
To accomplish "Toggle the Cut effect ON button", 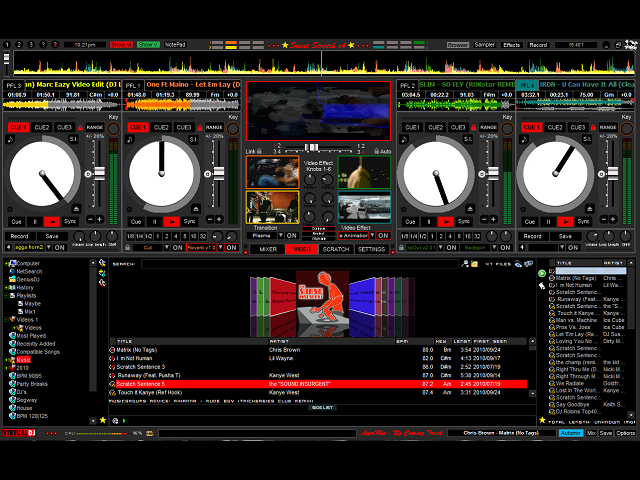I will coord(177,247).
